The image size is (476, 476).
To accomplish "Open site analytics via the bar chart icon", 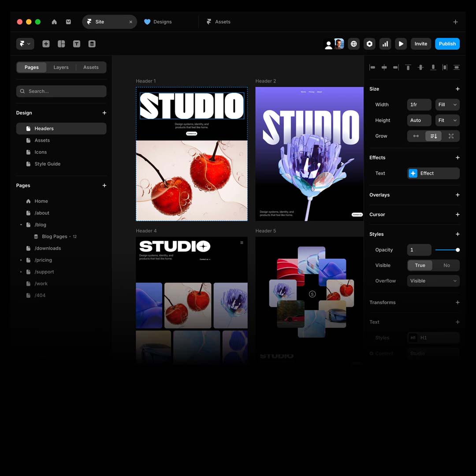I will tap(385, 44).
